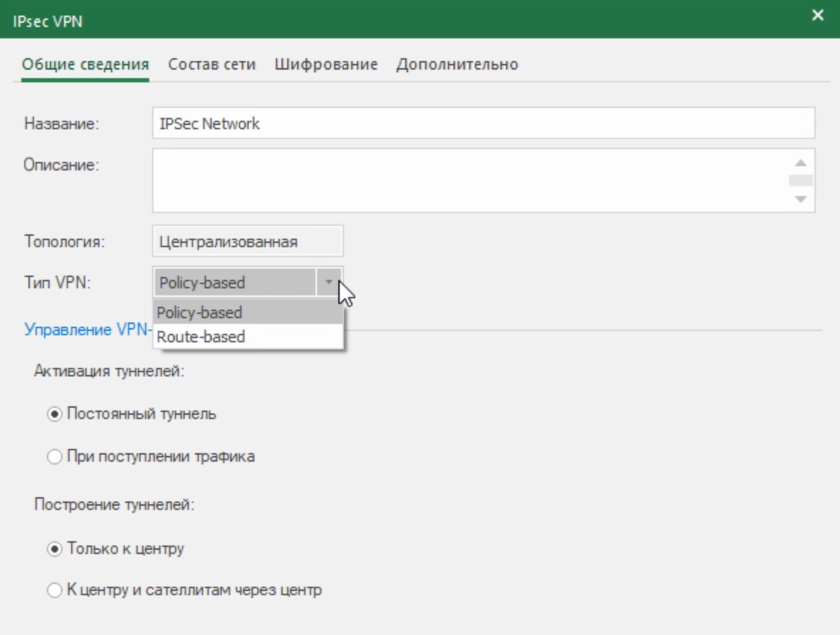This screenshot has width=840, height=635.
Task: Click the Тип VPN combo box text
Action: pyautogui.click(x=233, y=283)
